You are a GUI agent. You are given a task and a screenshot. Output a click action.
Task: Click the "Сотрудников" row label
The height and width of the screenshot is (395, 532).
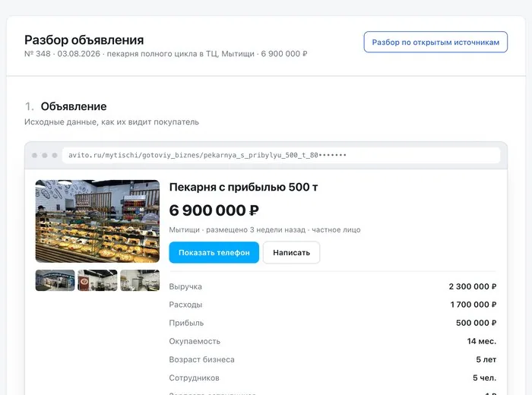(x=194, y=378)
